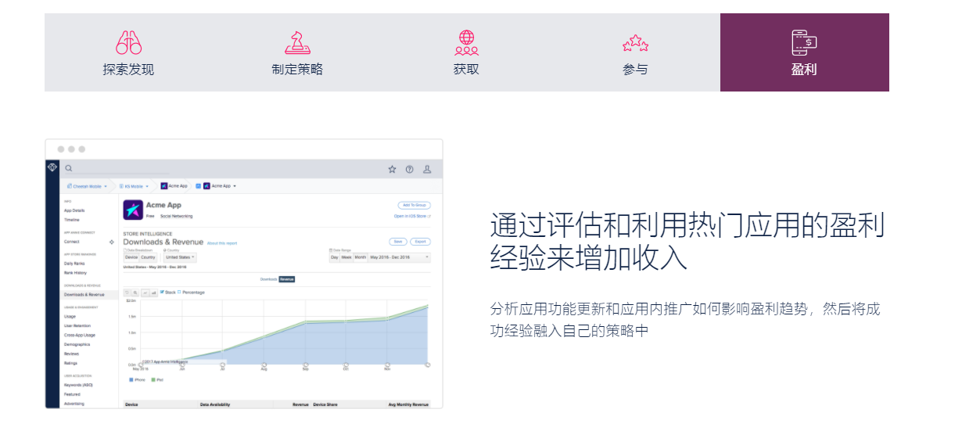Click the gear icon beside Connect
This screenshot has width=980, height=438.
tap(111, 242)
